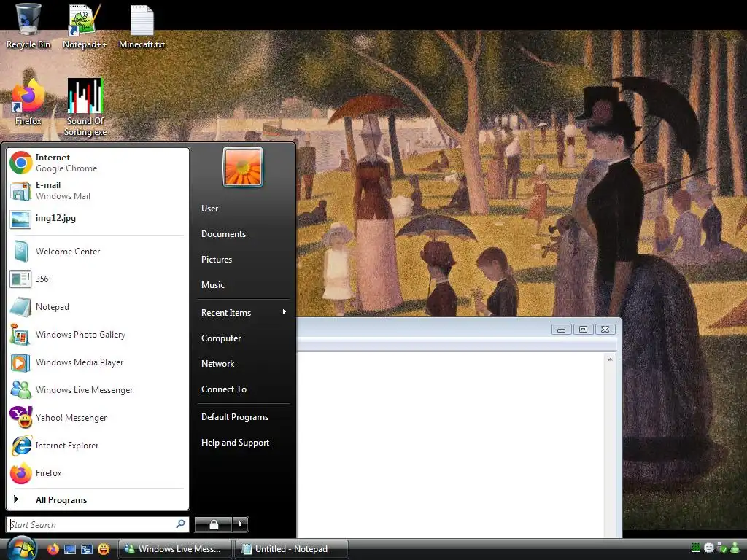Expand the Recent Items submenu
The height and width of the screenshot is (560, 747).
point(244,312)
